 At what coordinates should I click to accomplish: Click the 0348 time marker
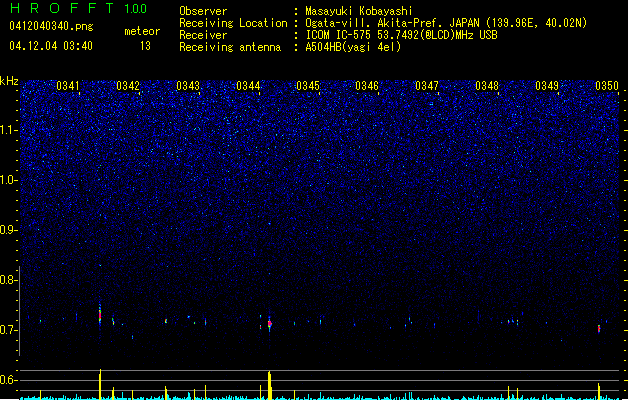pos(487,86)
